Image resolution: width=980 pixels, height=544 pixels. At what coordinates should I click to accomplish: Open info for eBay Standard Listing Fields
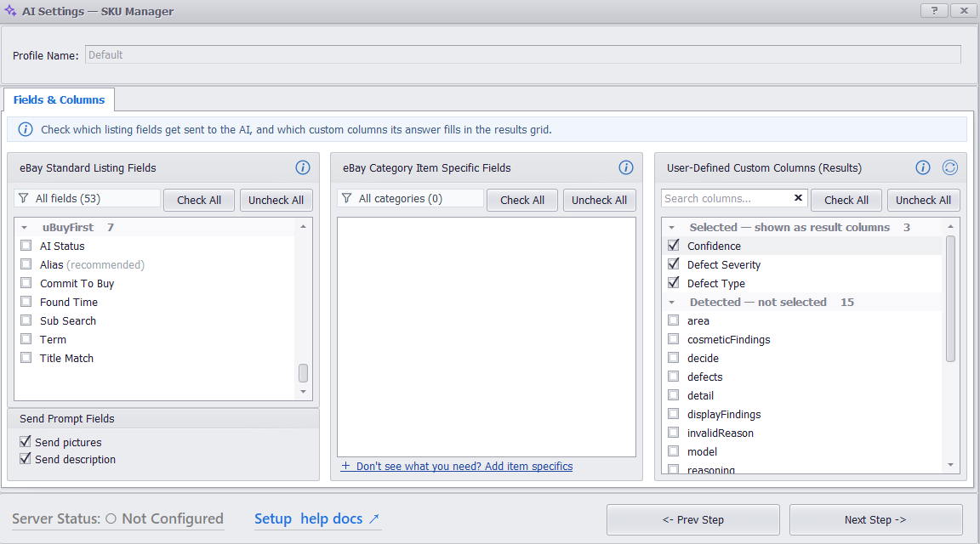point(303,167)
